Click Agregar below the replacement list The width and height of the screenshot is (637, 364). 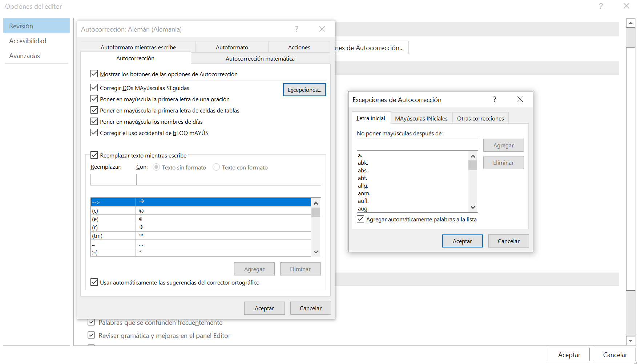pos(254,269)
